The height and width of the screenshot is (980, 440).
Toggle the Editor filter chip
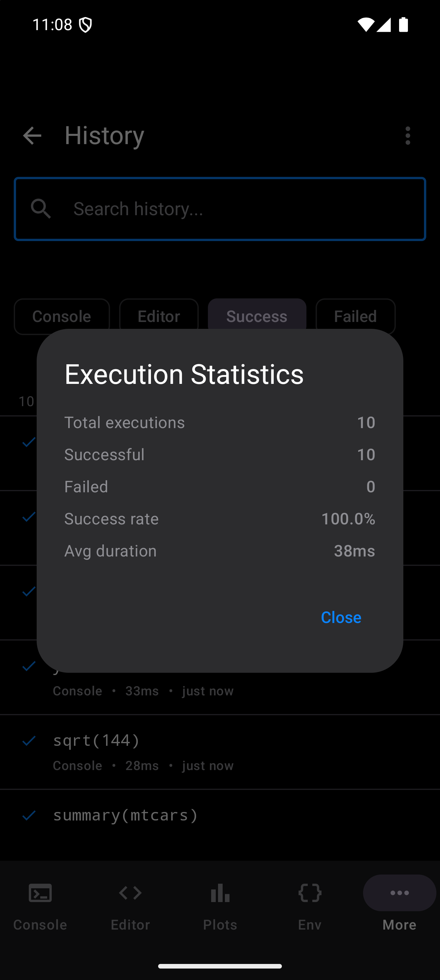(x=158, y=316)
